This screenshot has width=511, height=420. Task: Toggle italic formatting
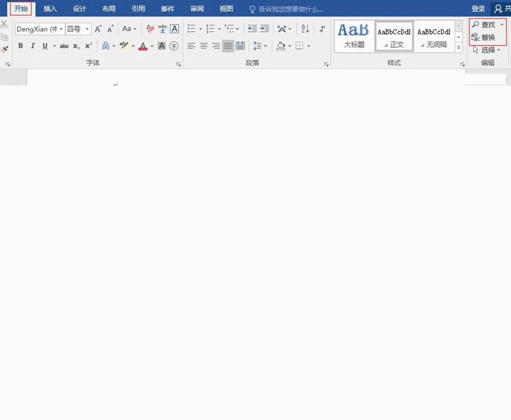[x=33, y=47]
